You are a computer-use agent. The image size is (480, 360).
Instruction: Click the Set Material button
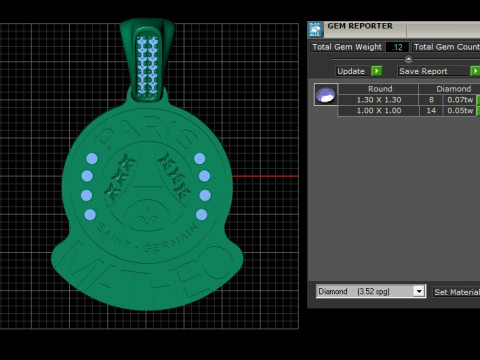[x=456, y=292]
